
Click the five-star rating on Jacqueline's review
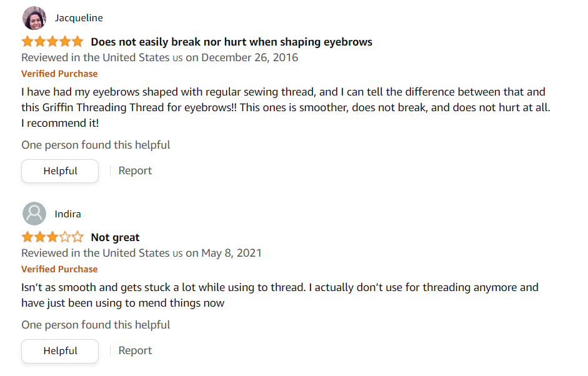(x=52, y=42)
